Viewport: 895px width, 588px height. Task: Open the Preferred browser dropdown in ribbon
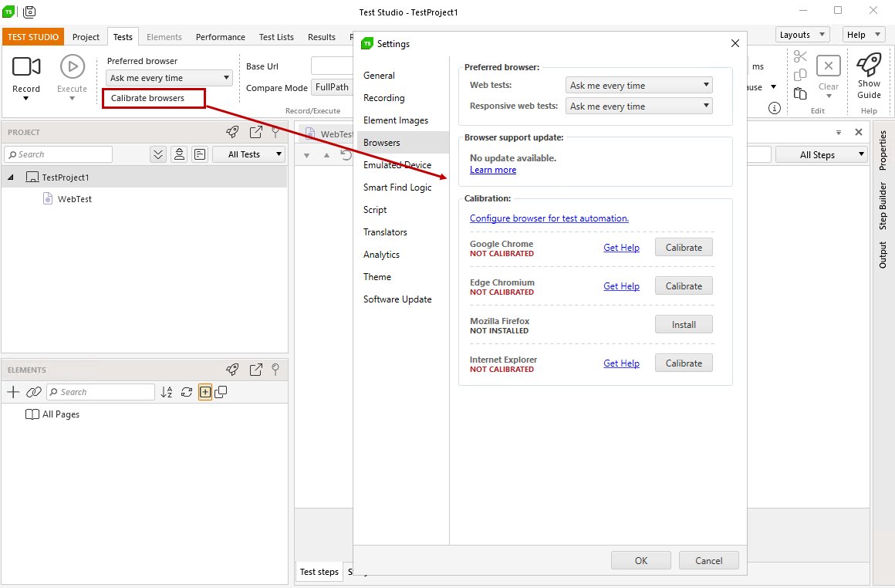(x=169, y=78)
